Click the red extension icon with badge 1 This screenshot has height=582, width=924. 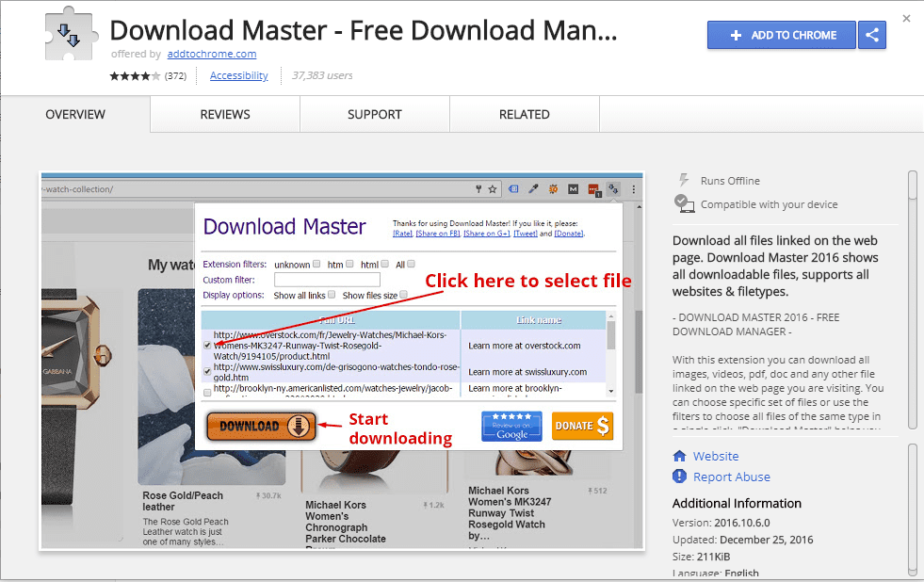pos(594,189)
